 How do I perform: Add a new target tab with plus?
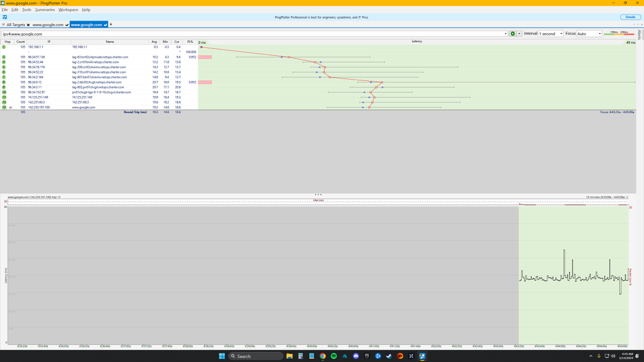[x=111, y=25]
